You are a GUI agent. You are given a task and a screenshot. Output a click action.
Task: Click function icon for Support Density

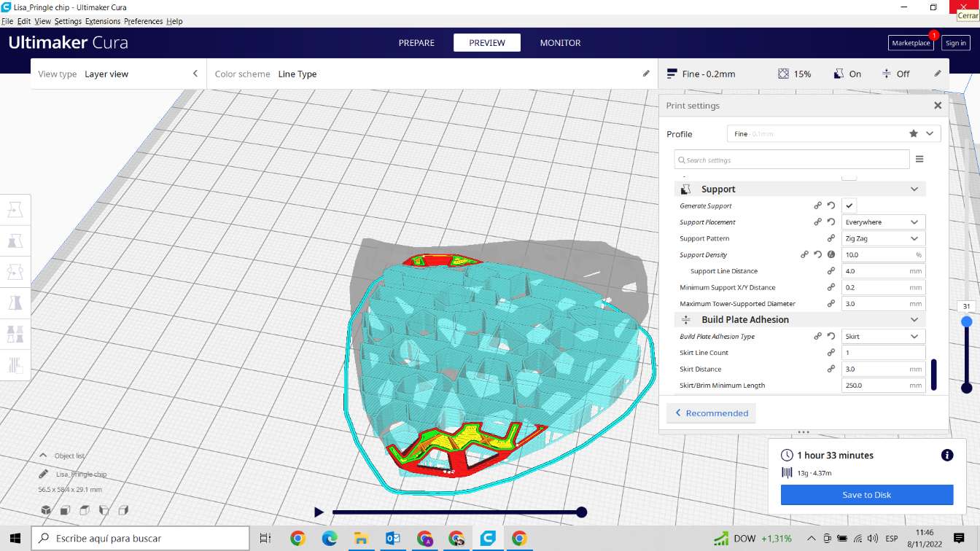point(831,254)
